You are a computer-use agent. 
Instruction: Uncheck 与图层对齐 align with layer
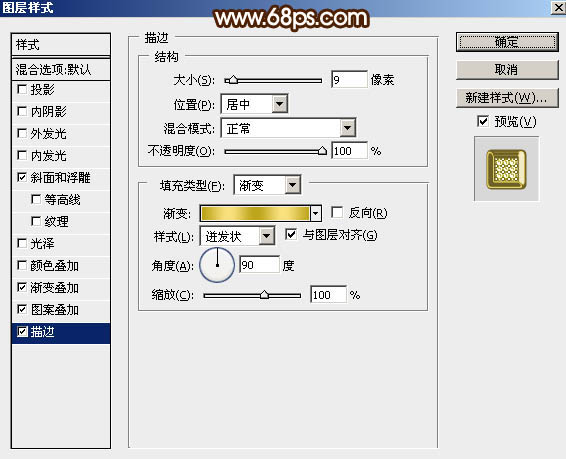[291, 235]
